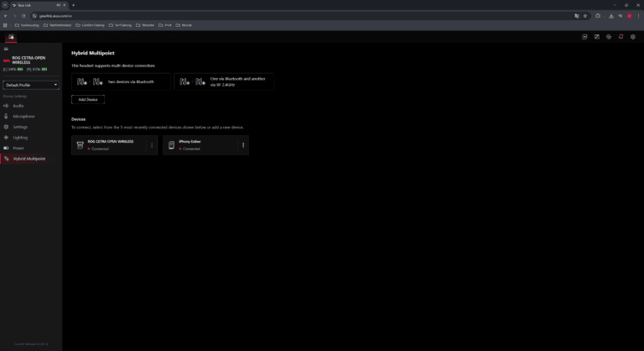Click the notification bell icon

pos(621,37)
